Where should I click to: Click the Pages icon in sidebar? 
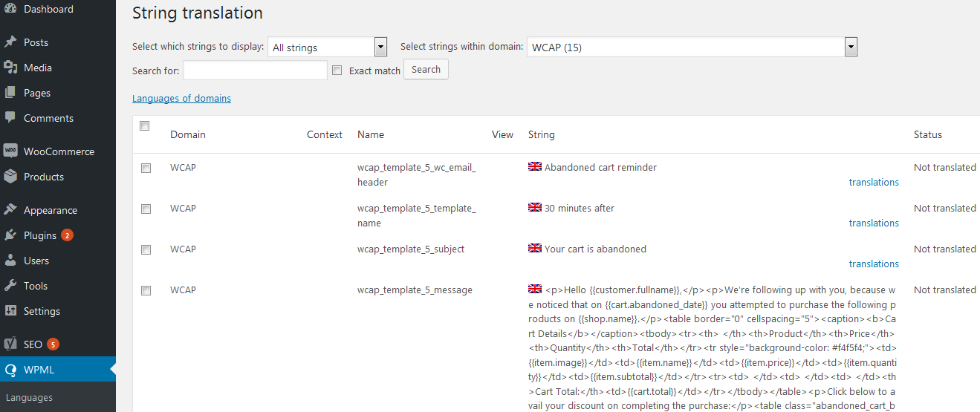[10, 93]
